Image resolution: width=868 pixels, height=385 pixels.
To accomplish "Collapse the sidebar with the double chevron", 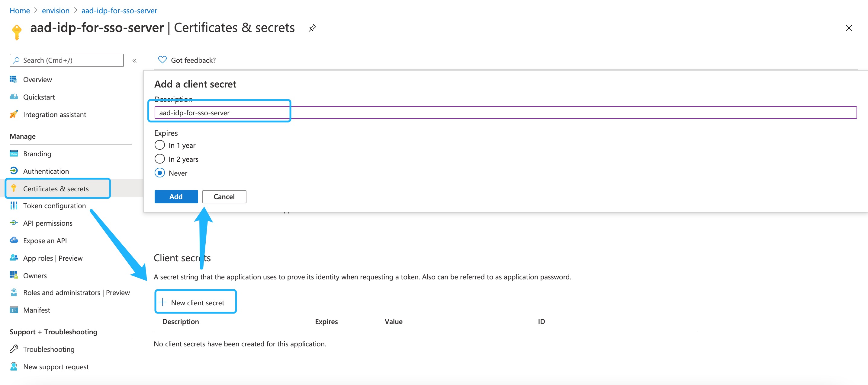I will (134, 61).
